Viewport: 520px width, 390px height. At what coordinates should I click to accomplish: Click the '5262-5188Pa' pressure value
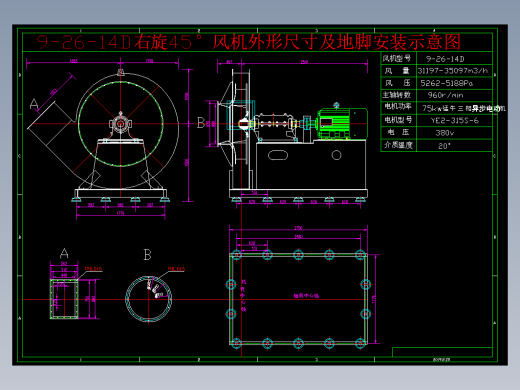click(447, 83)
